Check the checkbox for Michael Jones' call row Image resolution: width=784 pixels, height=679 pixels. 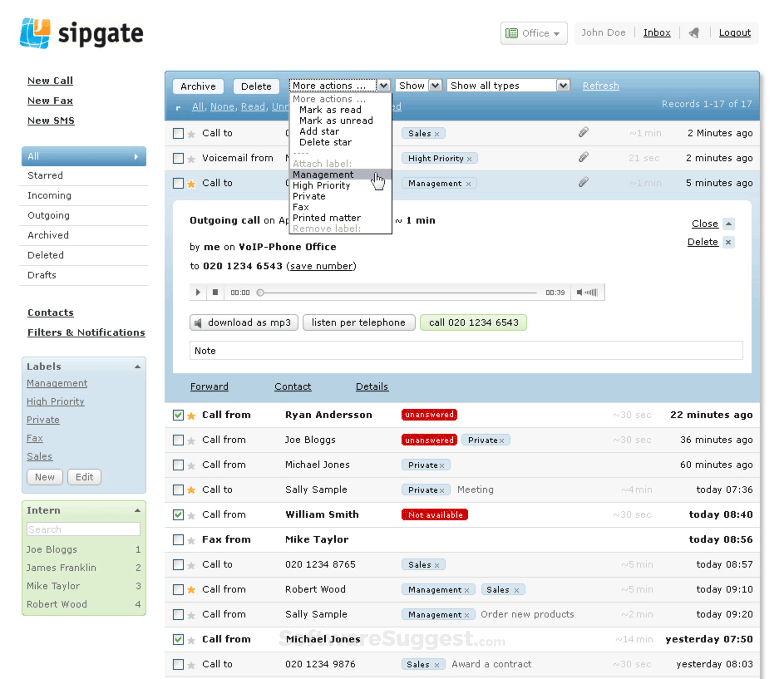[178, 465]
